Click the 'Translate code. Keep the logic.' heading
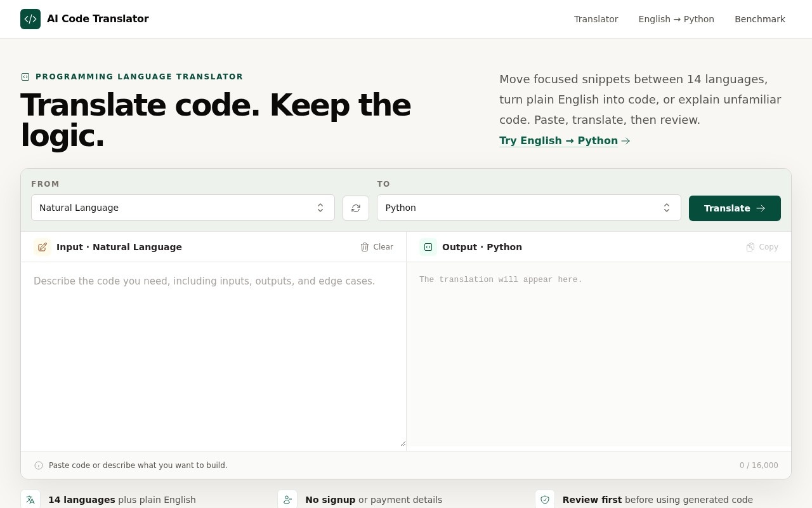This screenshot has height=508, width=812. click(x=216, y=121)
